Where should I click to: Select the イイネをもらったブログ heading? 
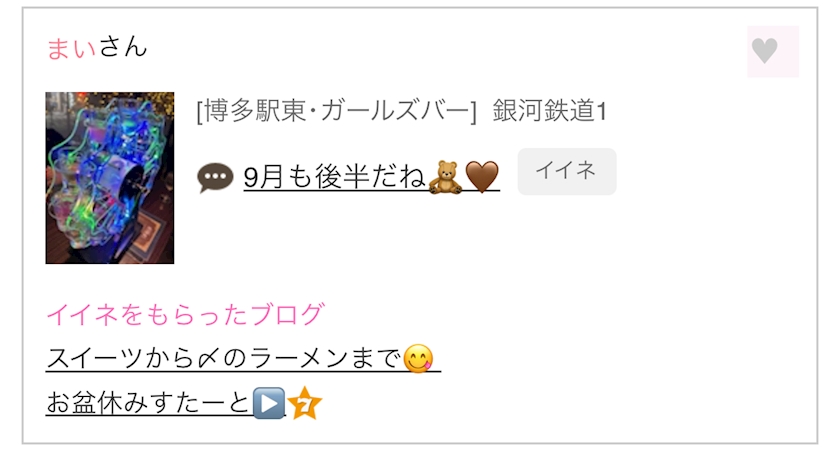point(185,315)
